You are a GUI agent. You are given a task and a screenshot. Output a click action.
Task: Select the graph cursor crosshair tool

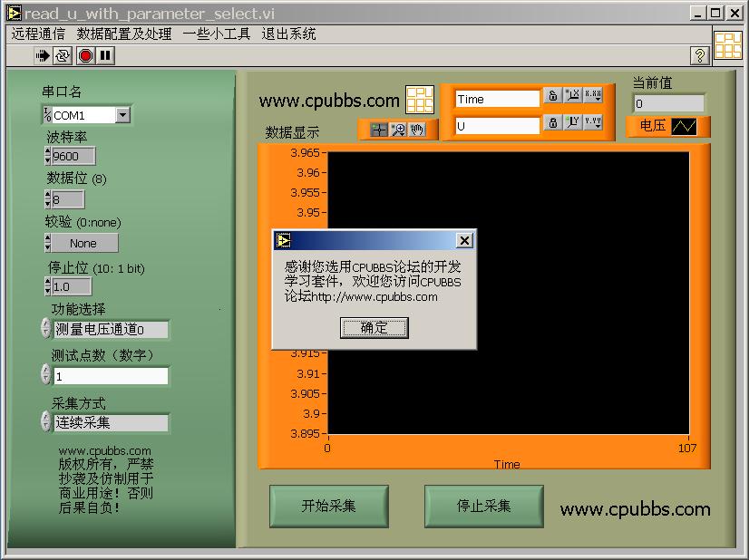tap(379, 130)
